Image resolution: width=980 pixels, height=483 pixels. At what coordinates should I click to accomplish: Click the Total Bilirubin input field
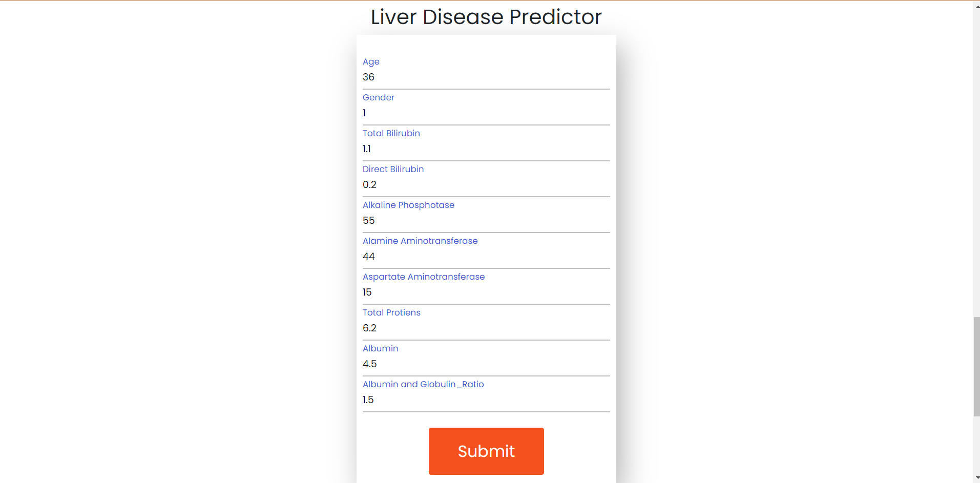[486, 150]
